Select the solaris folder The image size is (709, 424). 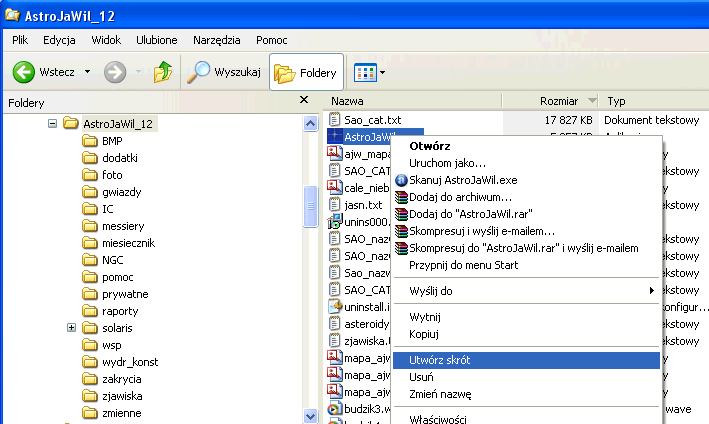click(x=117, y=328)
